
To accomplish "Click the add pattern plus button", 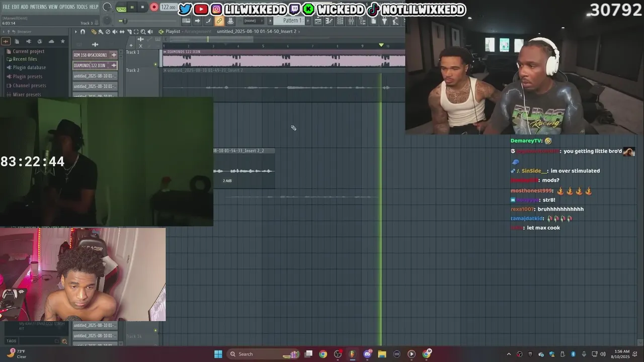I will click(308, 21).
